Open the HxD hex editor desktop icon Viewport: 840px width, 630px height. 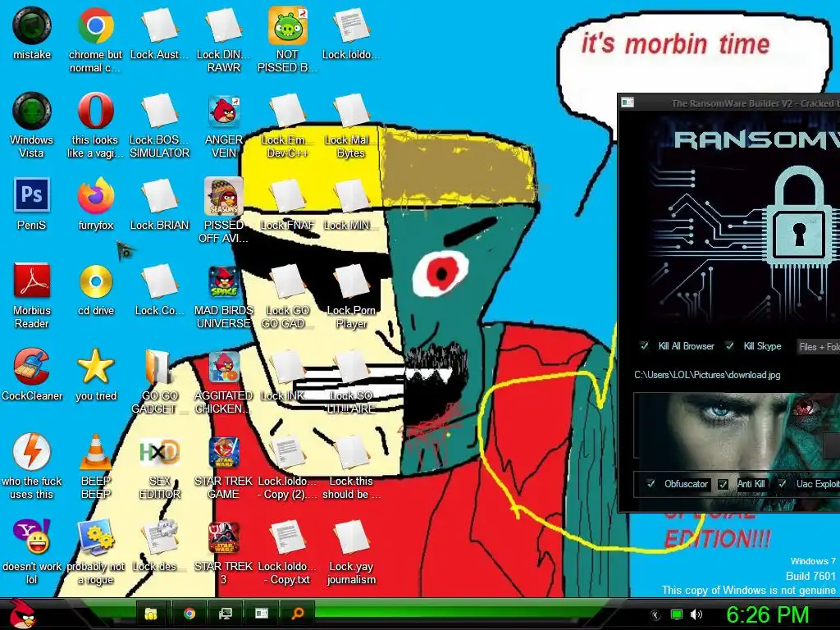[159, 452]
